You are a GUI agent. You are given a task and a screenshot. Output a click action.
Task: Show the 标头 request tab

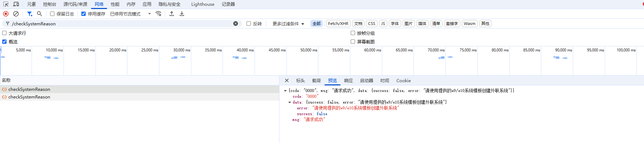pos(301,80)
